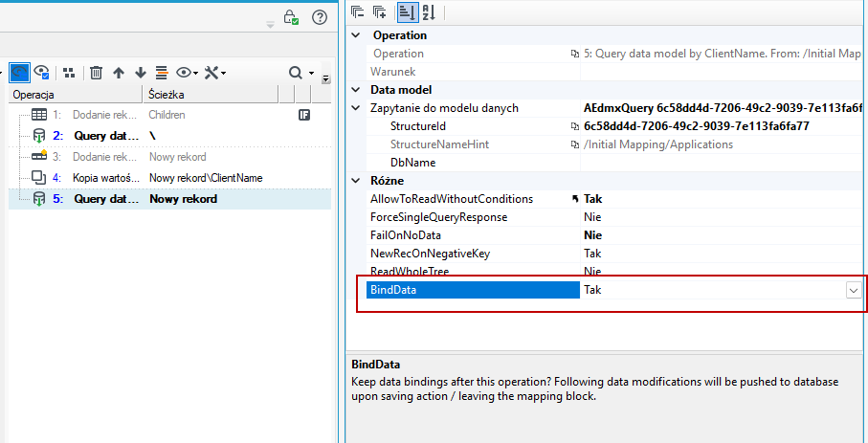The height and width of the screenshot is (443, 868).
Task: Select the ReadWholeTree property row
Action: [x=613, y=272]
